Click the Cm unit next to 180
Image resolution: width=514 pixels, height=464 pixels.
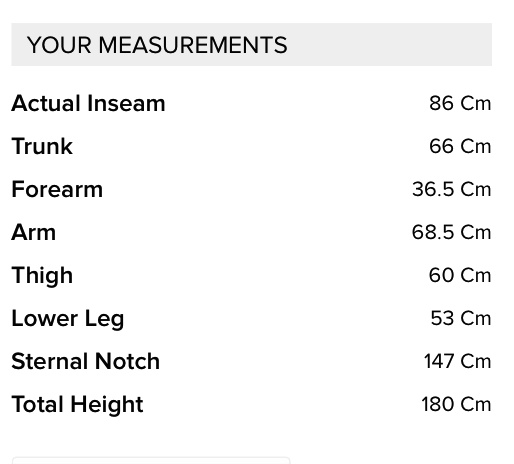coord(476,404)
